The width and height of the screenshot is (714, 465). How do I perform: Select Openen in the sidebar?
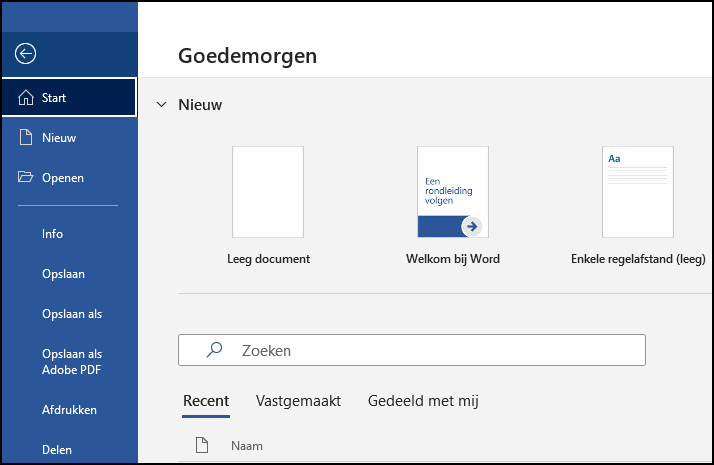(69, 178)
